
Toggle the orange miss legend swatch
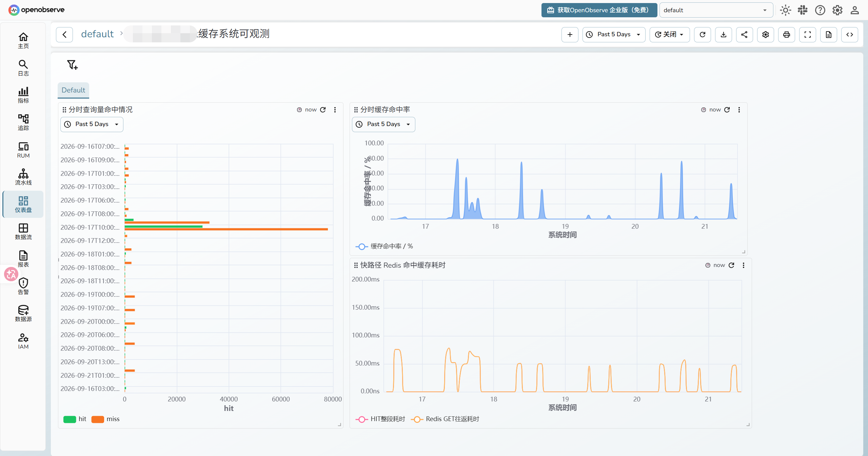click(98, 419)
